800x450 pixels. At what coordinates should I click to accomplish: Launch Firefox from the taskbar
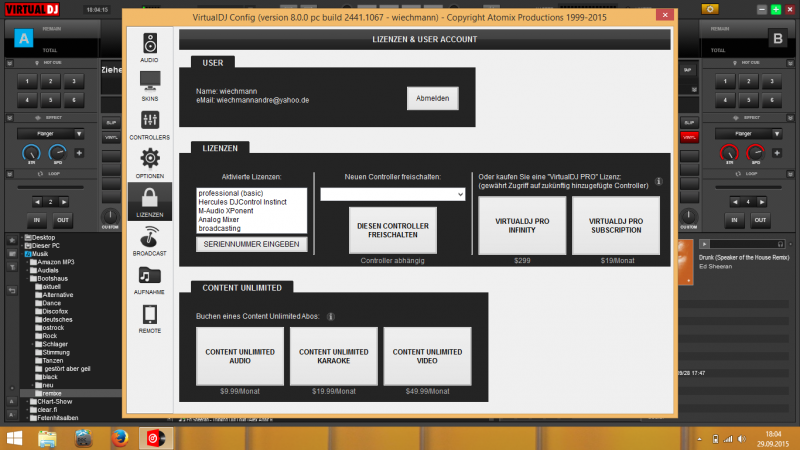click(120, 438)
